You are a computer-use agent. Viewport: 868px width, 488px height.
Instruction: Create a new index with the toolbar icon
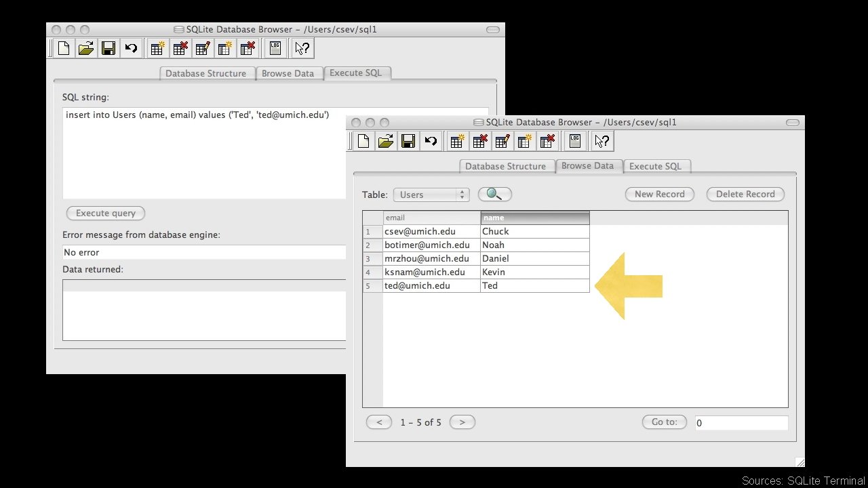point(525,140)
